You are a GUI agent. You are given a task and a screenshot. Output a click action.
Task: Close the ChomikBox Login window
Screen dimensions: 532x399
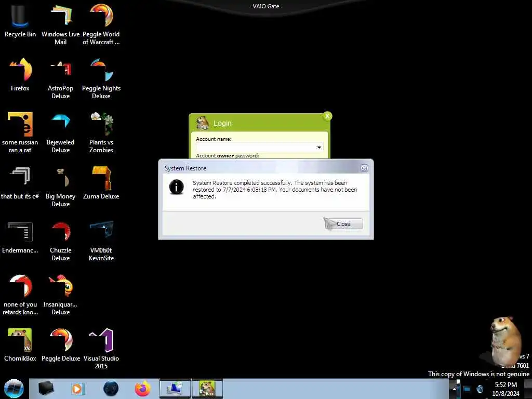click(x=327, y=116)
